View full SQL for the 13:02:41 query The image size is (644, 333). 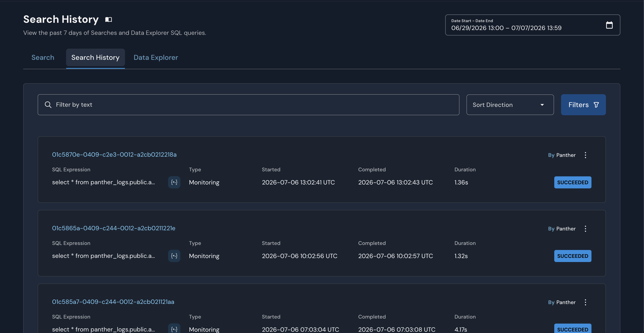click(x=174, y=182)
